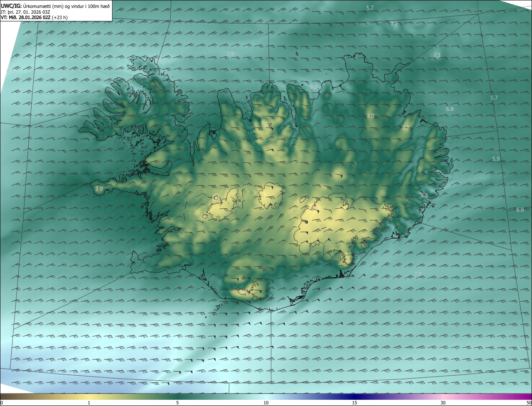Click the color scale tick label 50
The height and width of the screenshot is (406, 532).
tap(529, 403)
